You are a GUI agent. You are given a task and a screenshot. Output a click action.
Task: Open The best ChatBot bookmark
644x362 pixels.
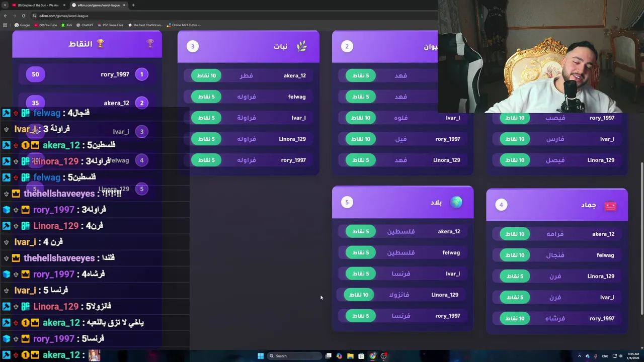tap(145, 25)
